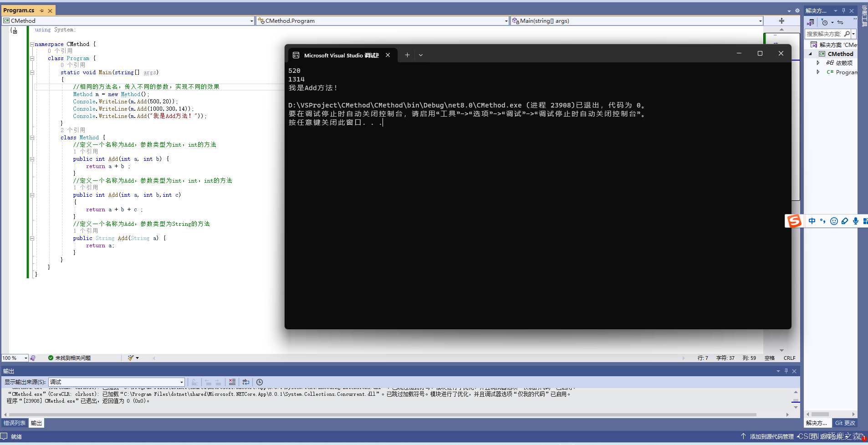Click the Solution Explorer search field
Screen dimensions: 868x445
point(824,34)
